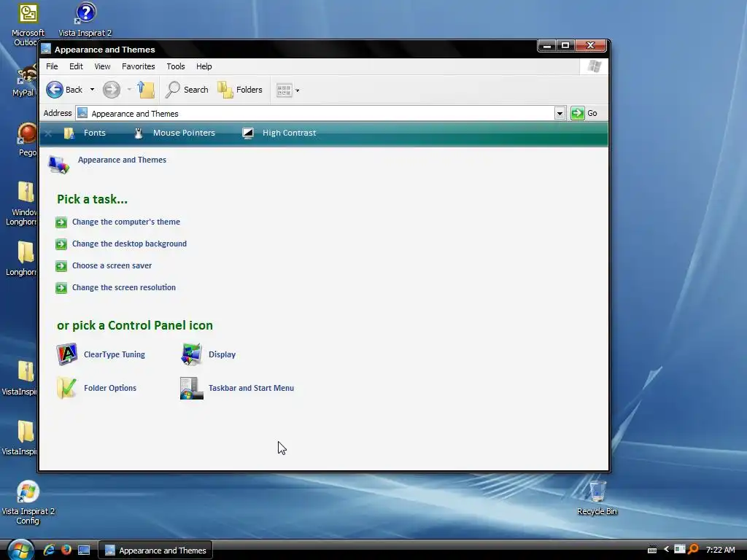This screenshot has height=560, width=747.
Task: Select Change the computer's theme task
Action: 125,222
